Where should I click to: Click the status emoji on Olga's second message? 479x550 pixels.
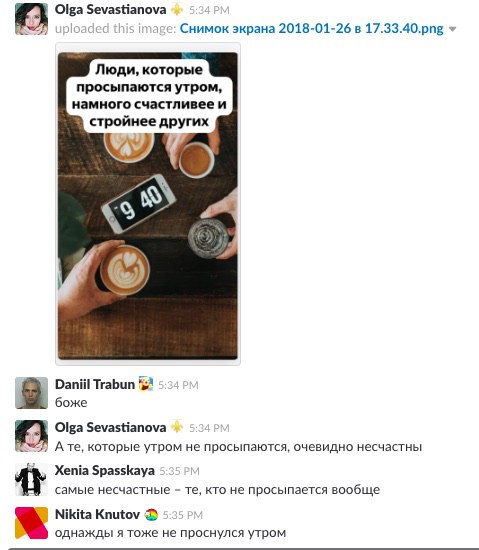pos(177,427)
